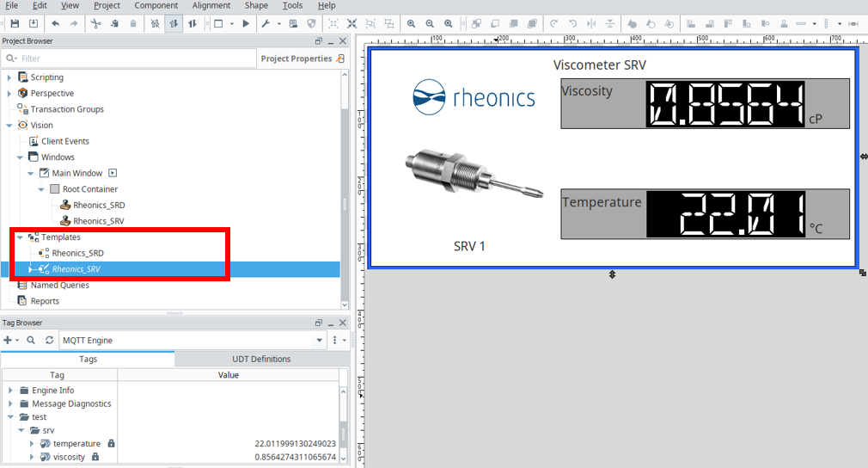The height and width of the screenshot is (468, 868).
Task: Open the Project menu
Action: [x=107, y=5]
